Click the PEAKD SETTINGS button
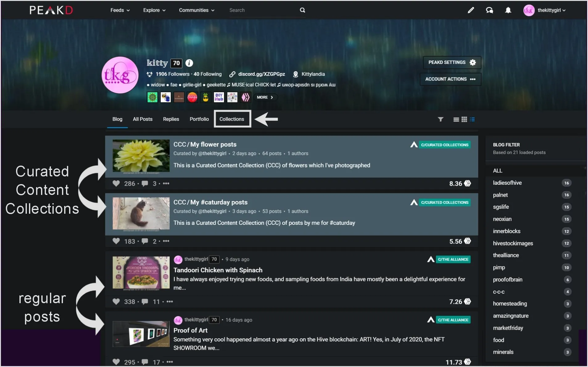Image resolution: width=588 pixels, height=367 pixels. tap(452, 62)
